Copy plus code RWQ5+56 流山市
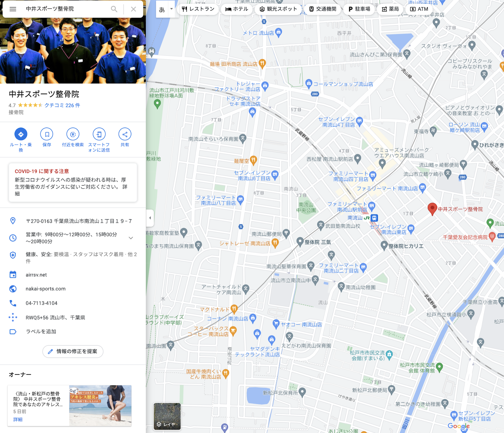The width and height of the screenshot is (504, 433). tap(55, 317)
